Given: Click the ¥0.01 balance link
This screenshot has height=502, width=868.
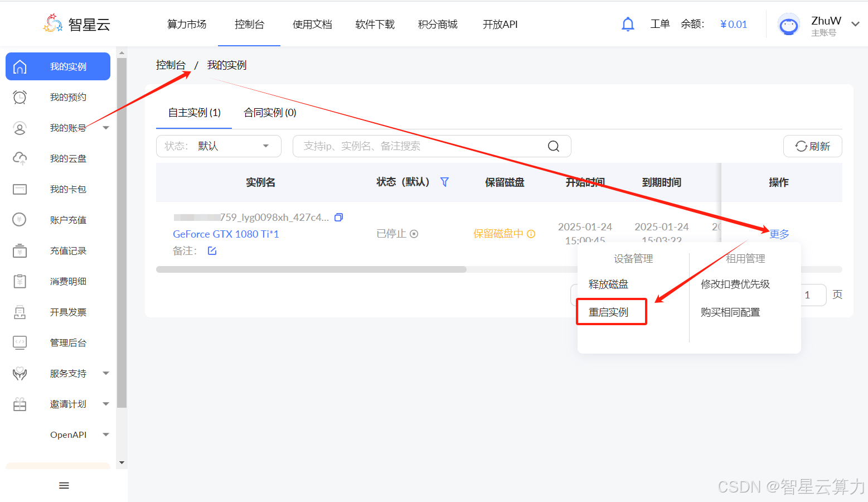Looking at the screenshot, I should click(734, 24).
